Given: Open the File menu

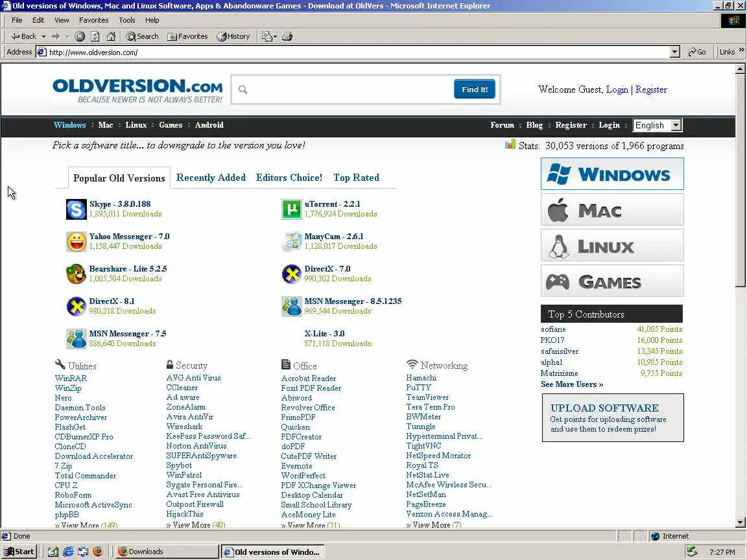Looking at the screenshot, I should click(x=17, y=20).
